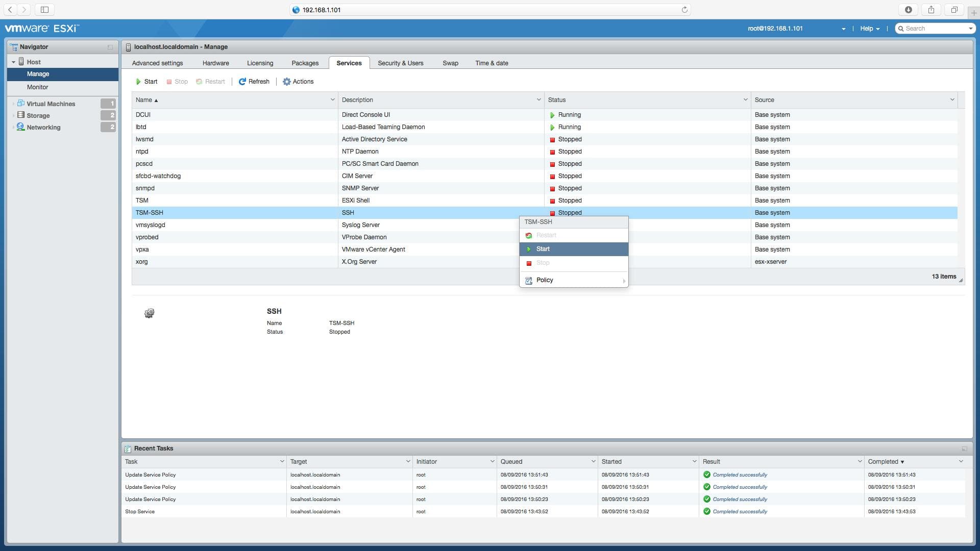Switch to the Security & Users tab
The width and height of the screenshot is (980, 551).
click(x=400, y=63)
